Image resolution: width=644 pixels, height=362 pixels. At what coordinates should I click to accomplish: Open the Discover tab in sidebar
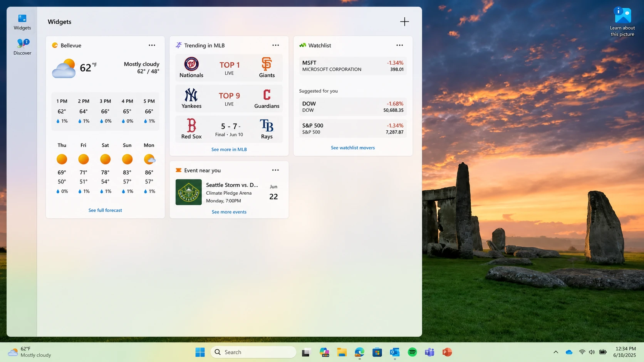pos(22,47)
